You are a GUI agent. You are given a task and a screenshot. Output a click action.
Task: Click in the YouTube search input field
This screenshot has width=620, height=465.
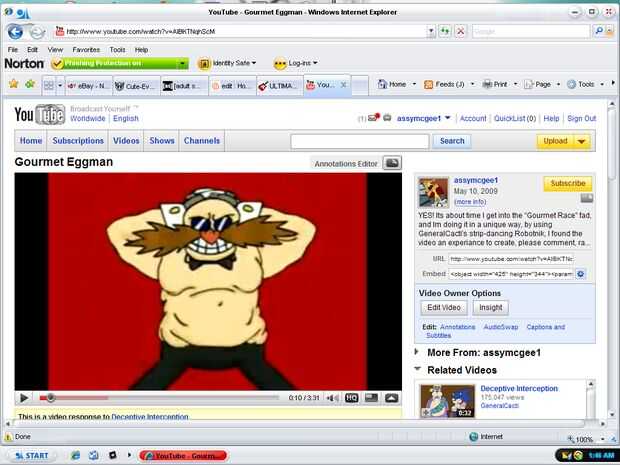tap(359, 141)
